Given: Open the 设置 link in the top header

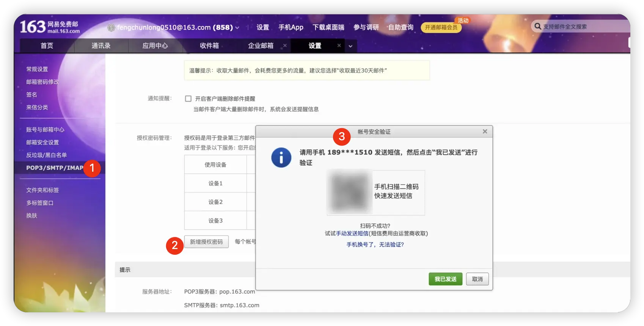Looking at the screenshot, I should (263, 27).
